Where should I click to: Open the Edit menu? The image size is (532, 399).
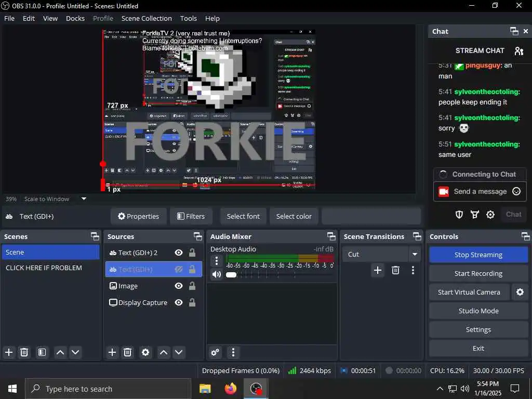click(x=29, y=18)
